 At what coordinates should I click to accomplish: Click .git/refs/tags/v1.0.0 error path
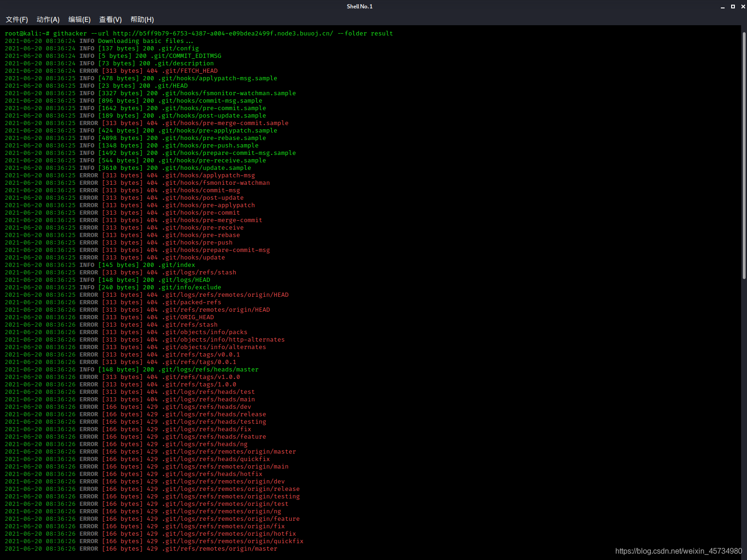(x=201, y=377)
